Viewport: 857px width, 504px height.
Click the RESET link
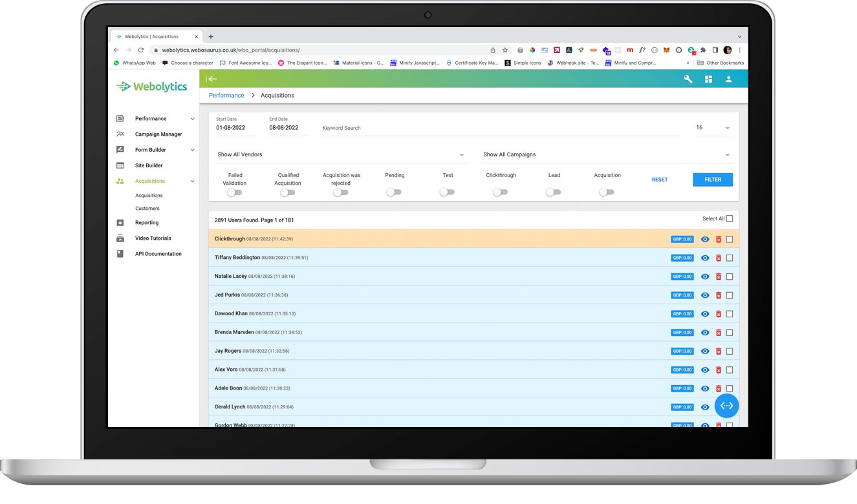660,180
